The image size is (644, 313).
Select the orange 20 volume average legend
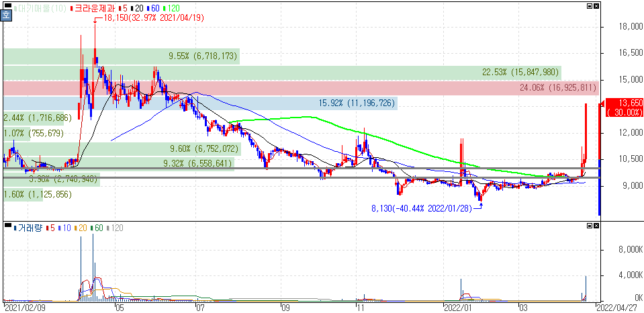[81, 228]
